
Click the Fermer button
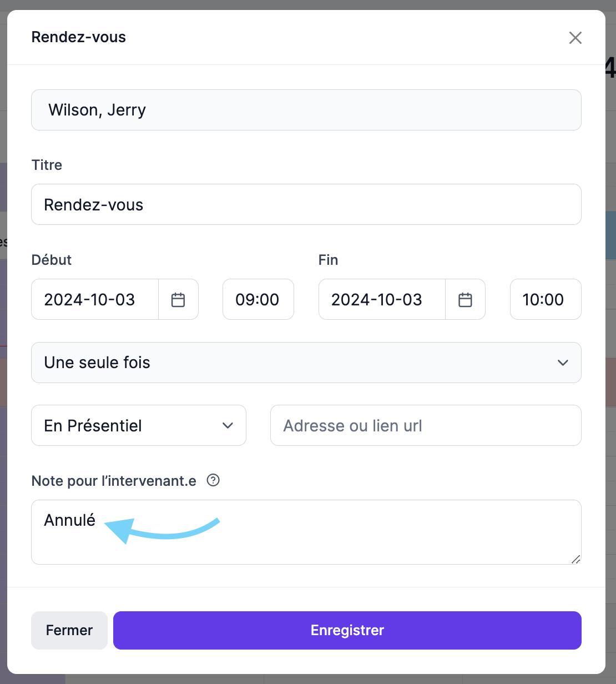(69, 630)
